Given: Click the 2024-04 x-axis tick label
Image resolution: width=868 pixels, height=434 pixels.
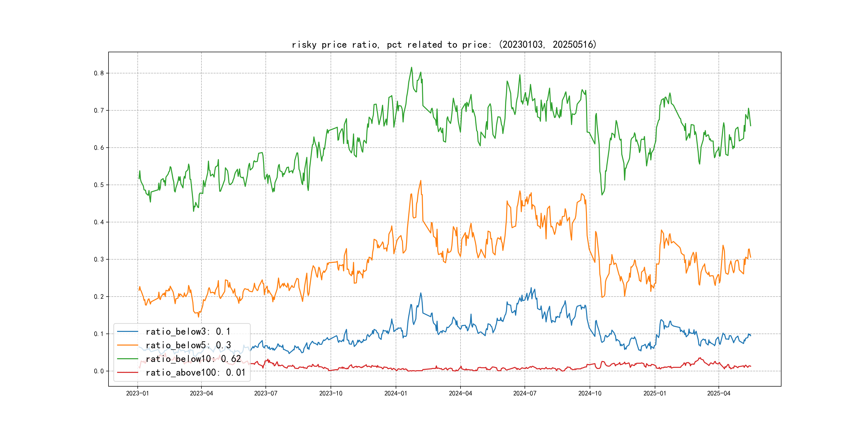Looking at the screenshot, I should click(460, 393).
